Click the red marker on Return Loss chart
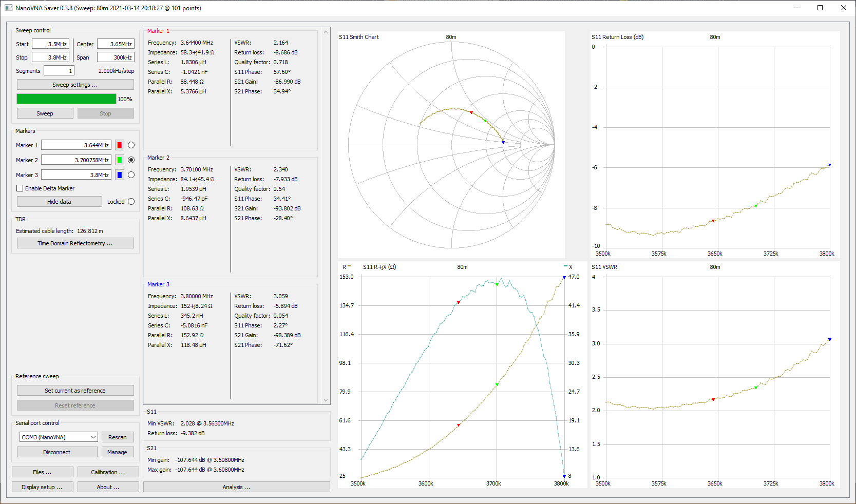The image size is (856, 504). 713,221
